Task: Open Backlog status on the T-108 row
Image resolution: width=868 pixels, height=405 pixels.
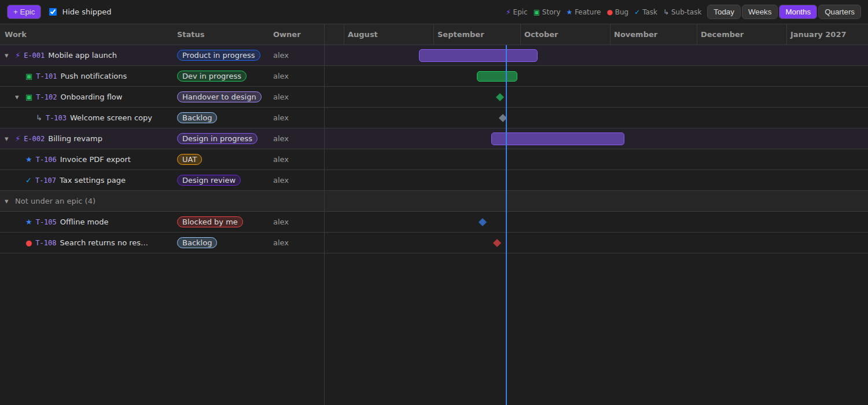Action: point(197,243)
